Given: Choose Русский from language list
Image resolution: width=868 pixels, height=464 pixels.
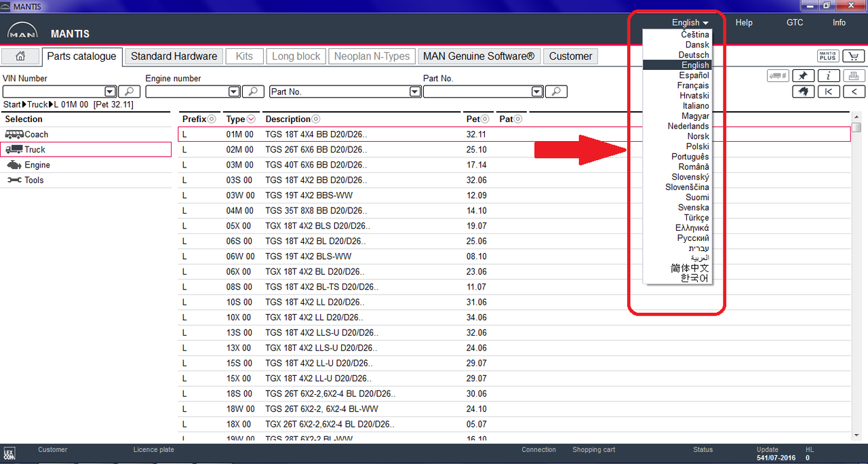Looking at the screenshot, I should [x=677, y=238].
